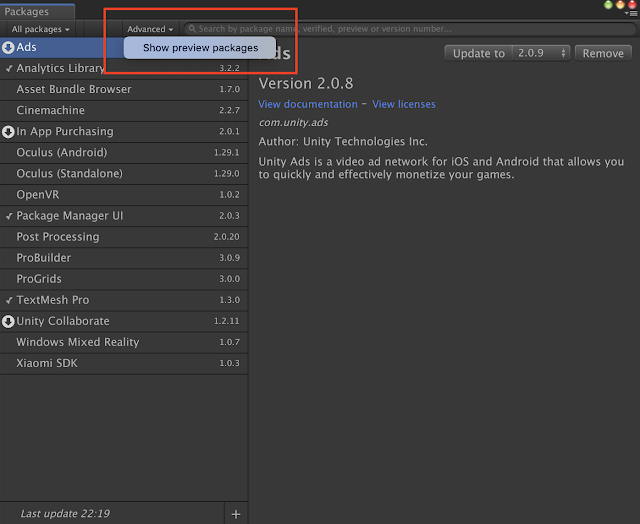
Task: Click the Update to button
Action: (x=478, y=53)
